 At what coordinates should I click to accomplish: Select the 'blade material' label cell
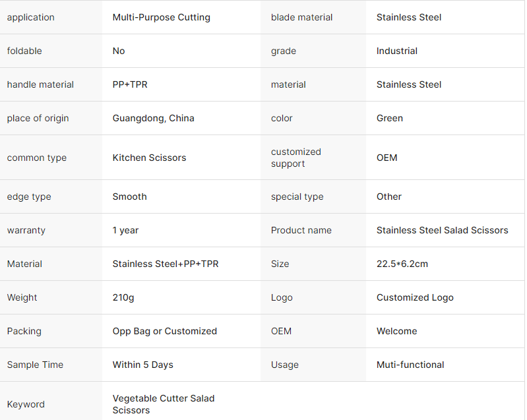pos(301,17)
